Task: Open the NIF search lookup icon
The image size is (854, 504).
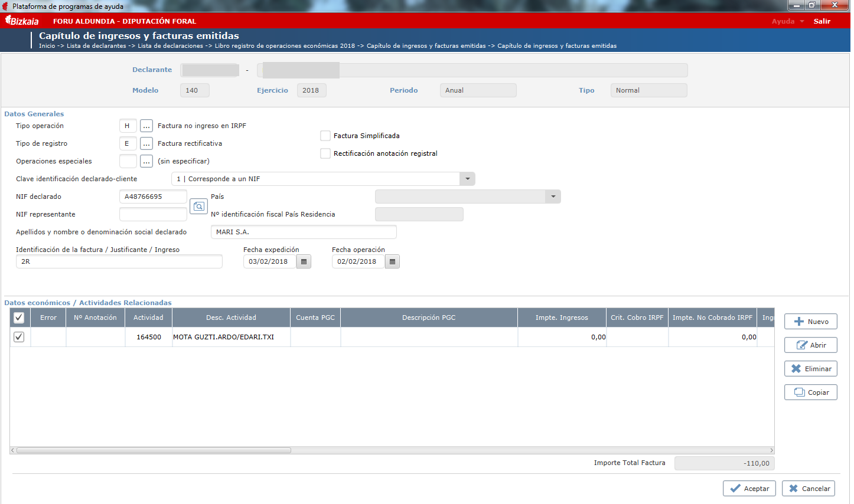Action: tap(199, 206)
